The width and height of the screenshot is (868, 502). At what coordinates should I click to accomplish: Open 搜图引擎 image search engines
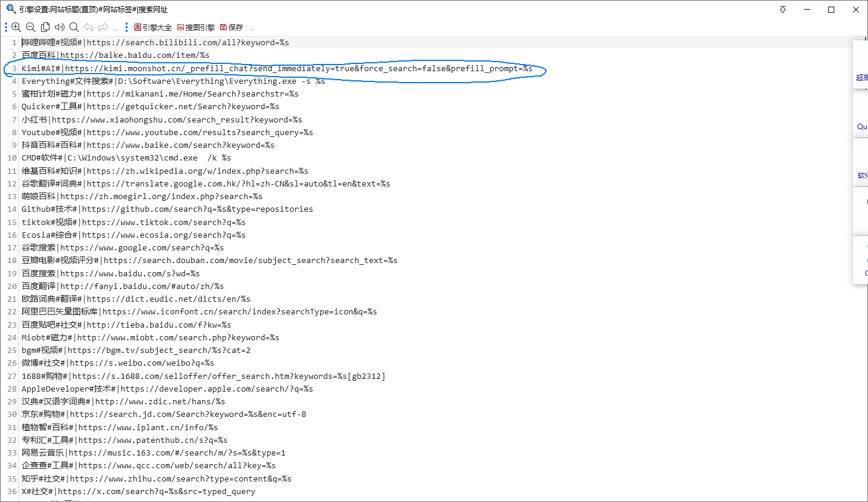tap(196, 28)
